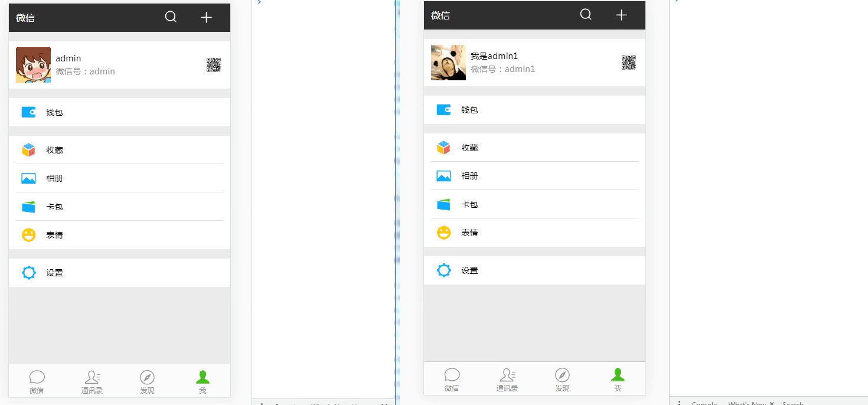Click '微信号：admin1' ID text
The image size is (868, 405).
point(503,69)
